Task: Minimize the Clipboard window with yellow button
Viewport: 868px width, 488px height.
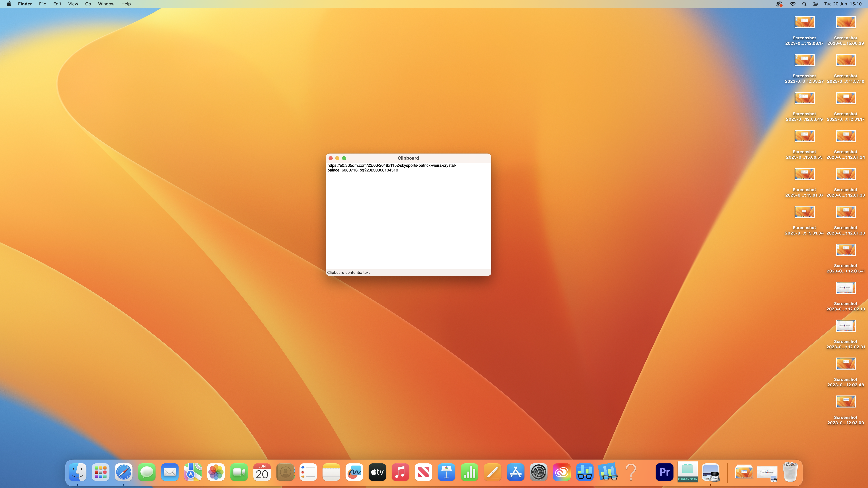Action: (337, 158)
